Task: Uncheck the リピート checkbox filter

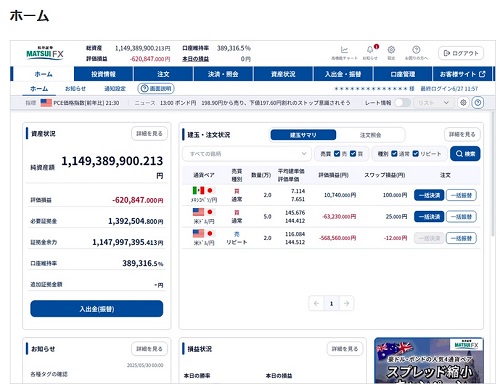Action: click(x=416, y=154)
